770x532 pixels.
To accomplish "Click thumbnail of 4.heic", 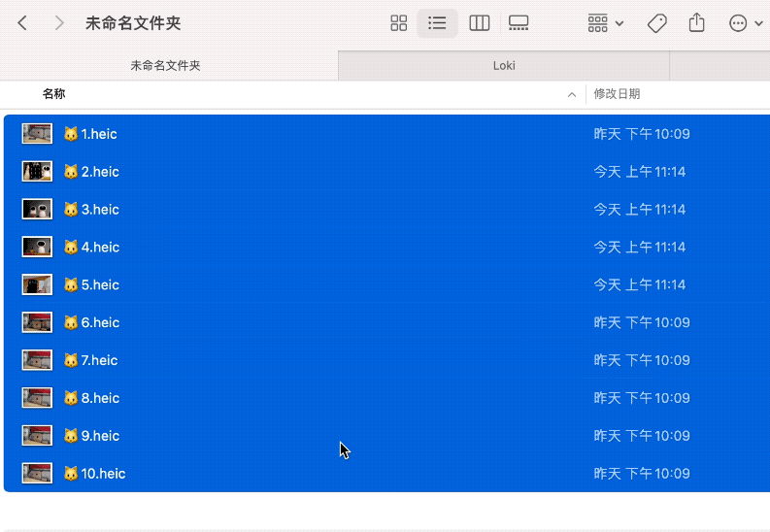I will 37,247.
